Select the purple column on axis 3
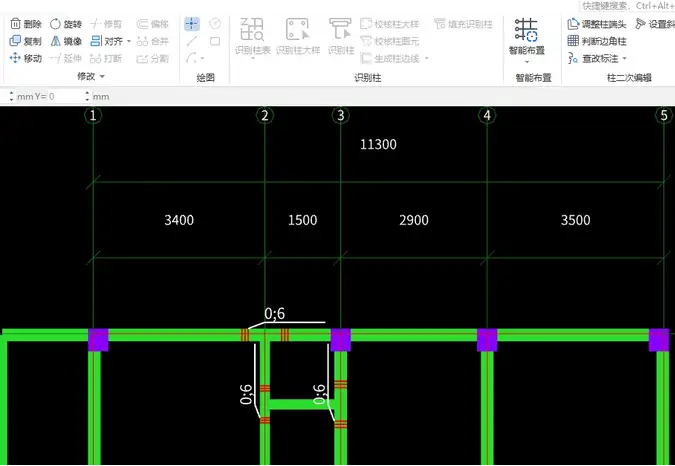The width and height of the screenshot is (675, 466). (341, 340)
